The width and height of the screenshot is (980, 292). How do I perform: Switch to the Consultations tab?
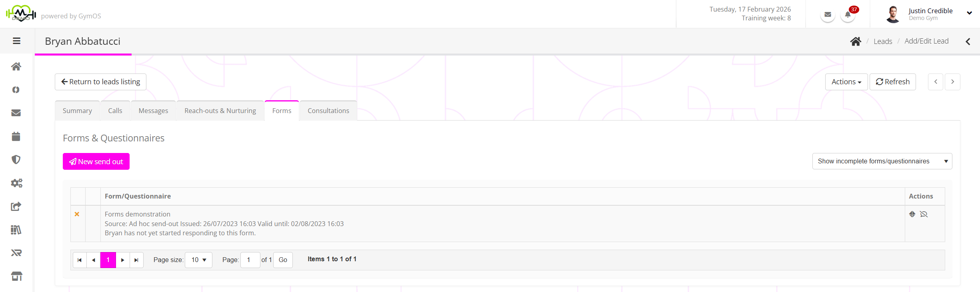click(x=328, y=111)
